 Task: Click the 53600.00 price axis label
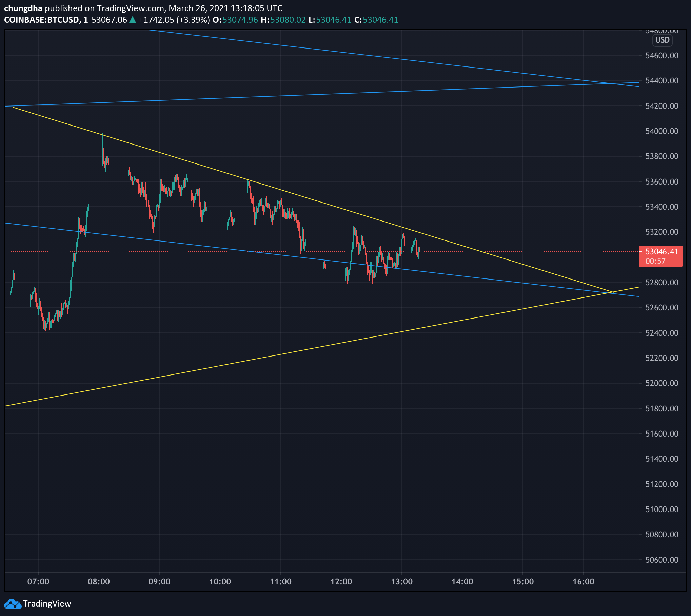(x=662, y=182)
